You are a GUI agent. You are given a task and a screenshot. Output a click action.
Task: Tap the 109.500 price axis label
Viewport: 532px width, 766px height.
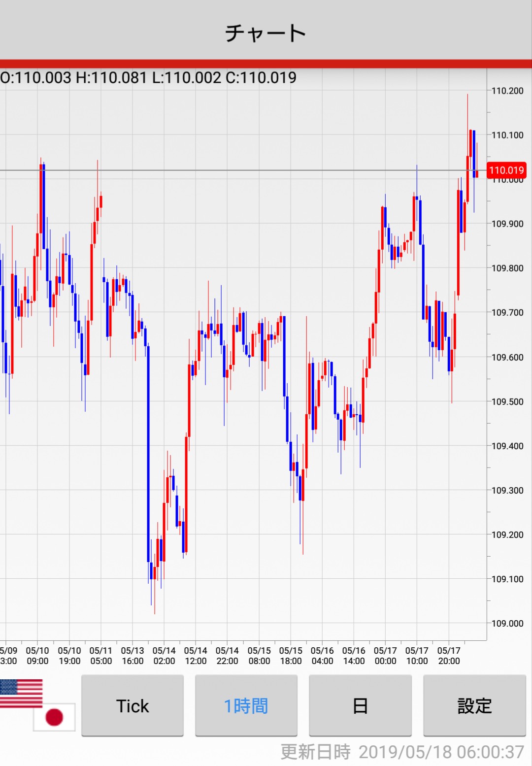click(507, 401)
